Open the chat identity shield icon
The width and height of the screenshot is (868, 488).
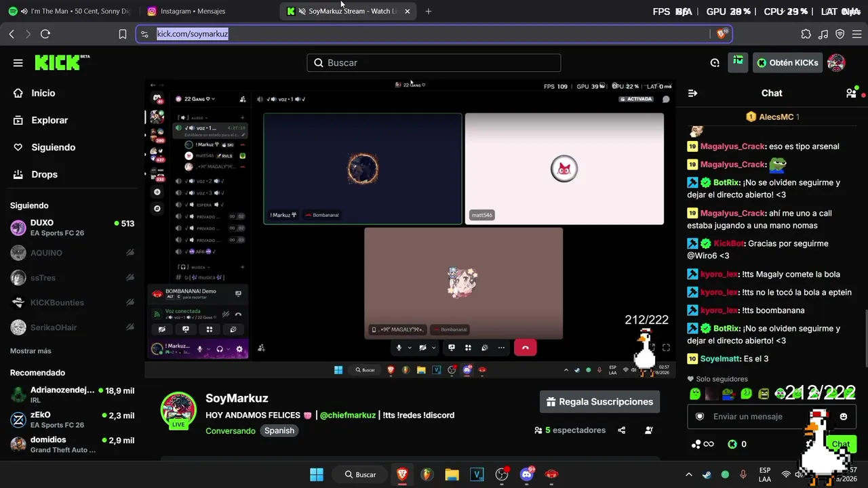700,416
